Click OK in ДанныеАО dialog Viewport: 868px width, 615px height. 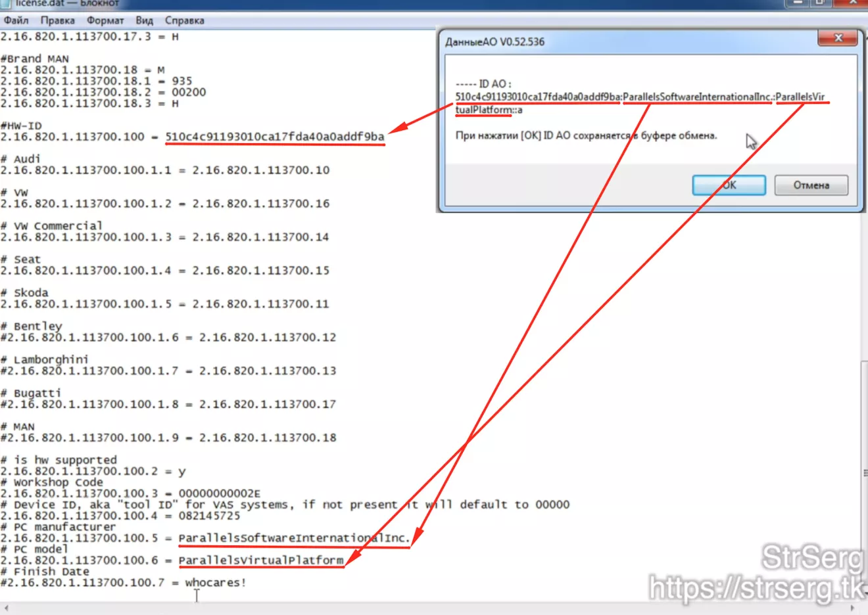729,185
